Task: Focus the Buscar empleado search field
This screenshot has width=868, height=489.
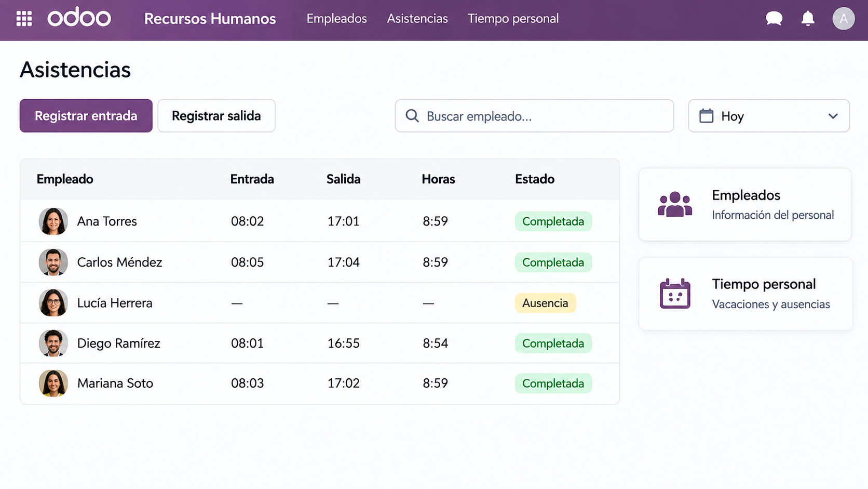Action: 534,115
